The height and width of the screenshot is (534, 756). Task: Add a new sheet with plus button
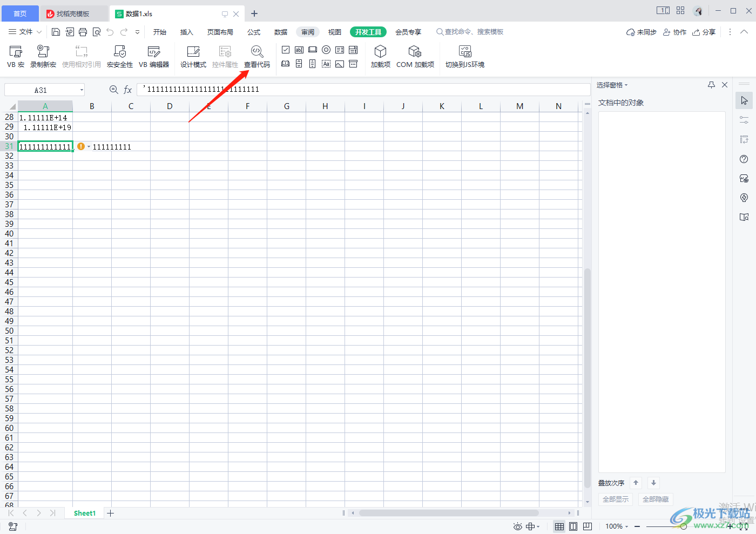tap(111, 513)
